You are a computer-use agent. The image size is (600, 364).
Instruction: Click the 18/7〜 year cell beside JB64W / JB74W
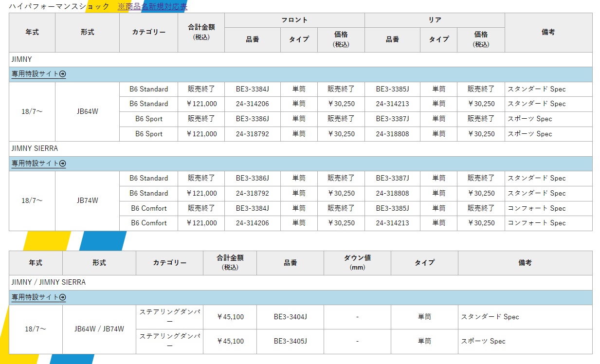(x=36, y=329)
